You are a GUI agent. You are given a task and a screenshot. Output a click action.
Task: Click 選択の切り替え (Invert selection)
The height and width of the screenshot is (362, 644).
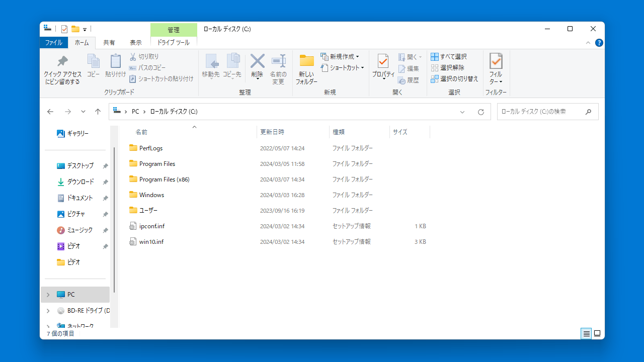tap(454, 79)
